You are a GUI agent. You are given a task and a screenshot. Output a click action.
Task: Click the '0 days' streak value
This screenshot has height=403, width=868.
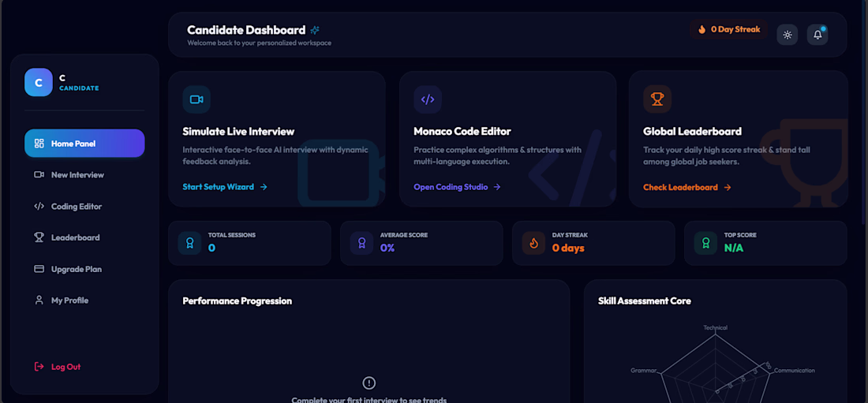[x=568, y=248]
